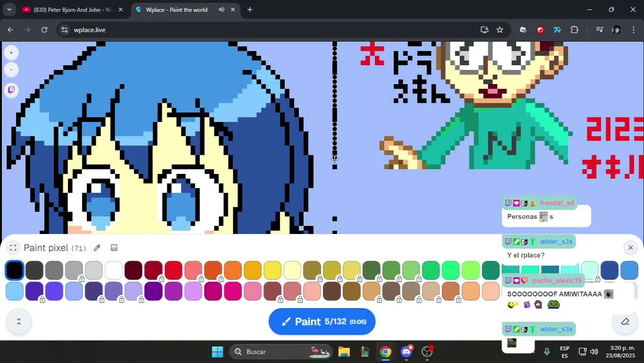Open Discord from the taskbar
Image resolution: width=644 pixels, height=363 pixels.
click(x=407, y=351)
